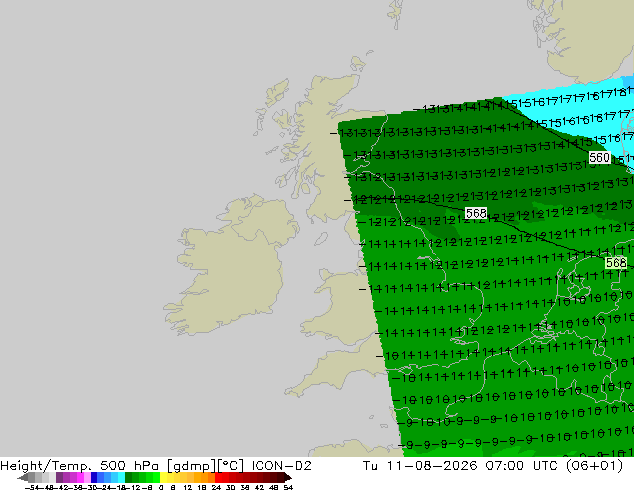Click the 568 contour label near Scotland border
Image resolution: width=634 pixels, height=490 pixels.
(x=476, y=213)
